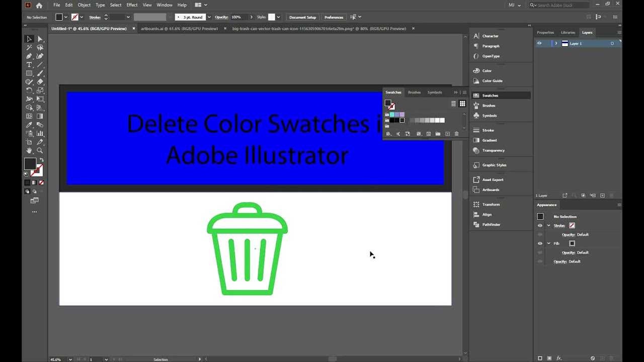
Task: Open Gradient panel from dock
Action: coord(490,140)
